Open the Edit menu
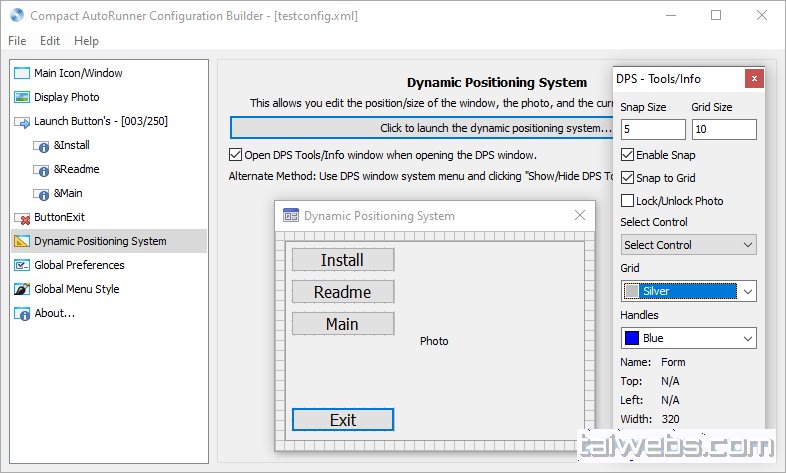 click(x=50, y=41)
